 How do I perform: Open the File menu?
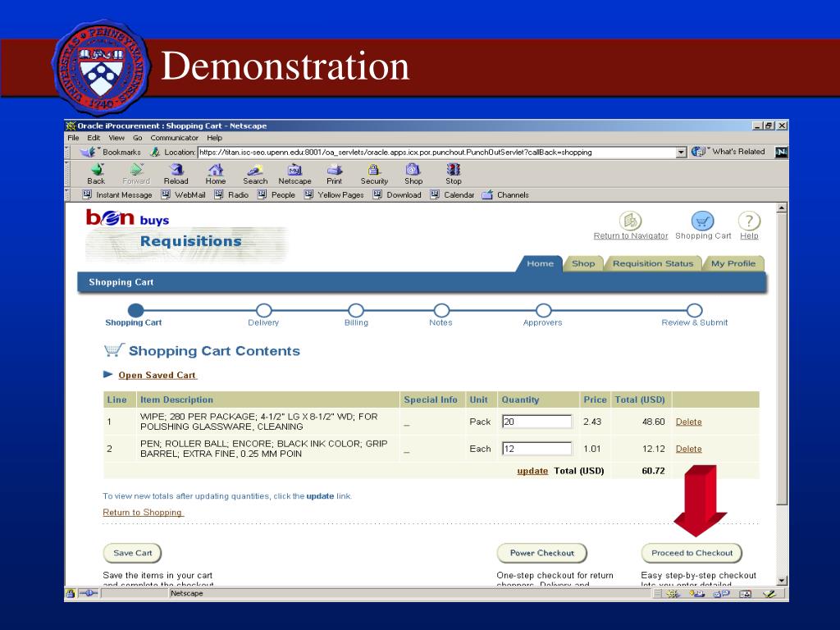coord(73,138)
